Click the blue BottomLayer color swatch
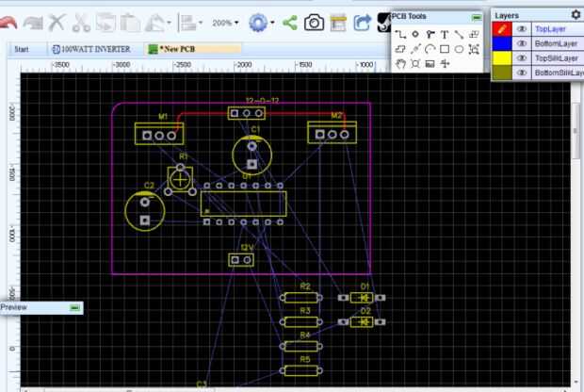 click(x=502, y=43)
